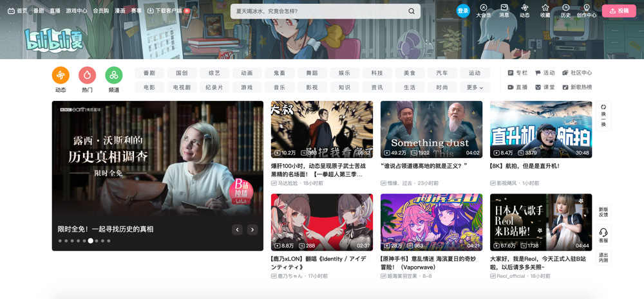Viewport: 644px width, 299px height.
Task: Open 客服 customer service headset icon
Action: point(603,235)
